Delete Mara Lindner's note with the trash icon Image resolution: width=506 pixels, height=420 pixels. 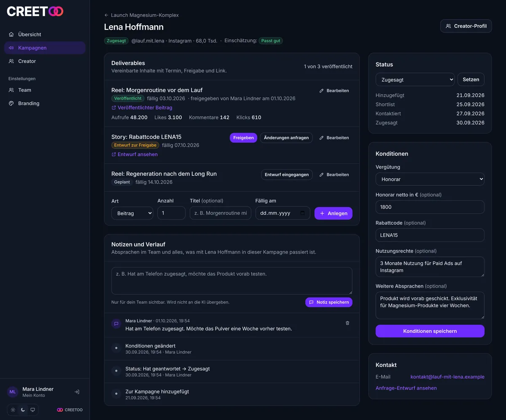point(347,323)
